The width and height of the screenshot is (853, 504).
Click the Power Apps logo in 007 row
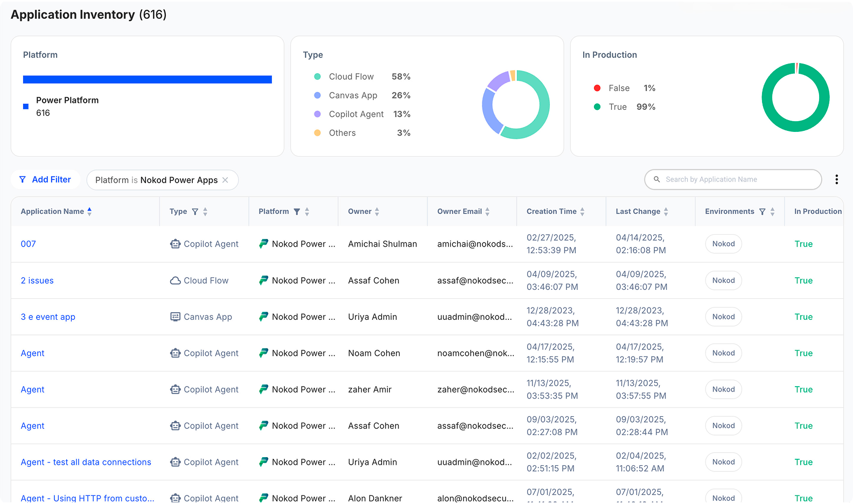263,244
